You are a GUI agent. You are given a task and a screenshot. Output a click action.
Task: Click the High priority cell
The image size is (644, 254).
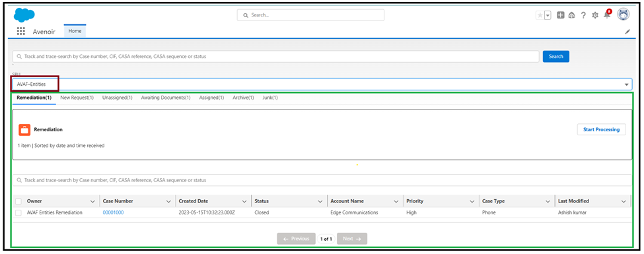pyautogui.click(x=411, y=212)
